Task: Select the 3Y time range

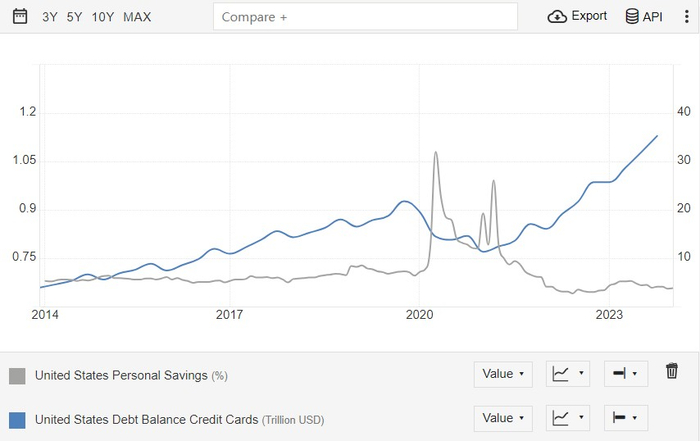Action: (x=50, y=16)
